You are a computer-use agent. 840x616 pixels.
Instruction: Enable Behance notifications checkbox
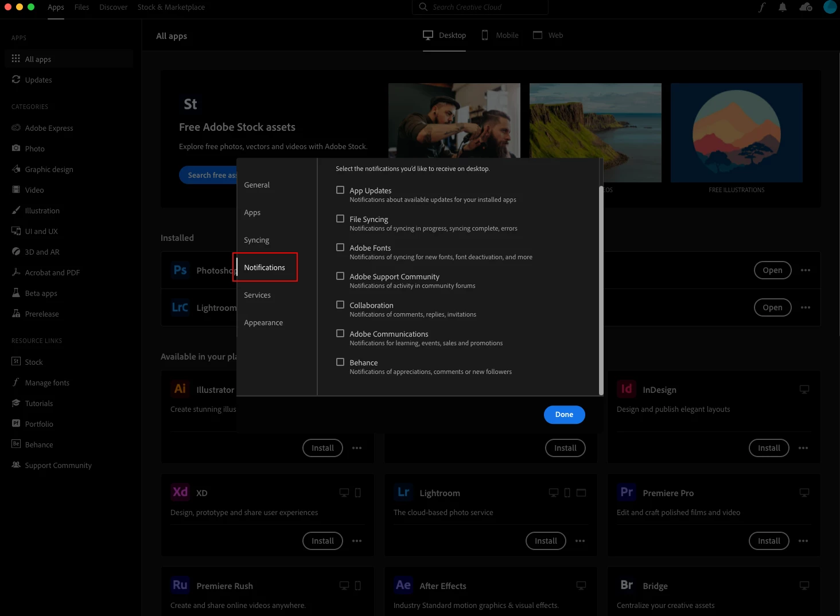coord(340,362)
